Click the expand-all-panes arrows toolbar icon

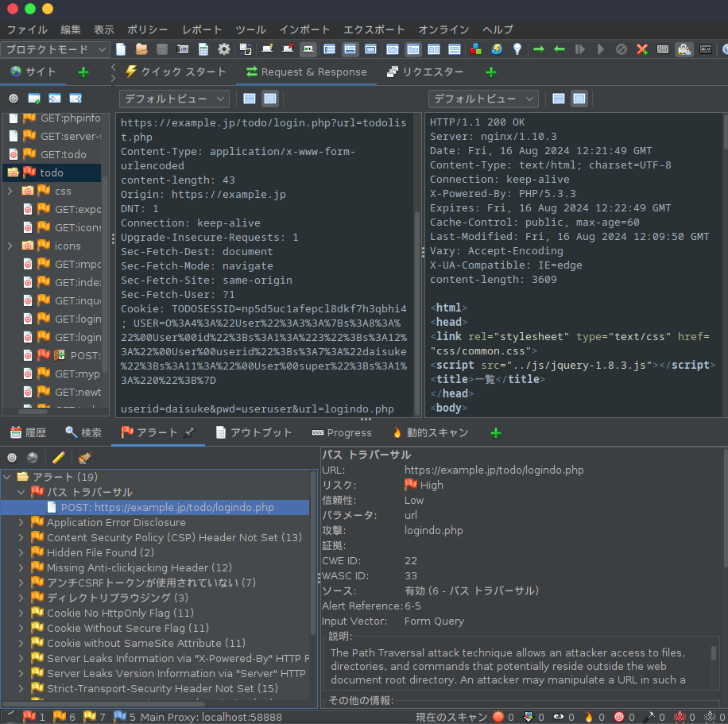click(246, 49)
